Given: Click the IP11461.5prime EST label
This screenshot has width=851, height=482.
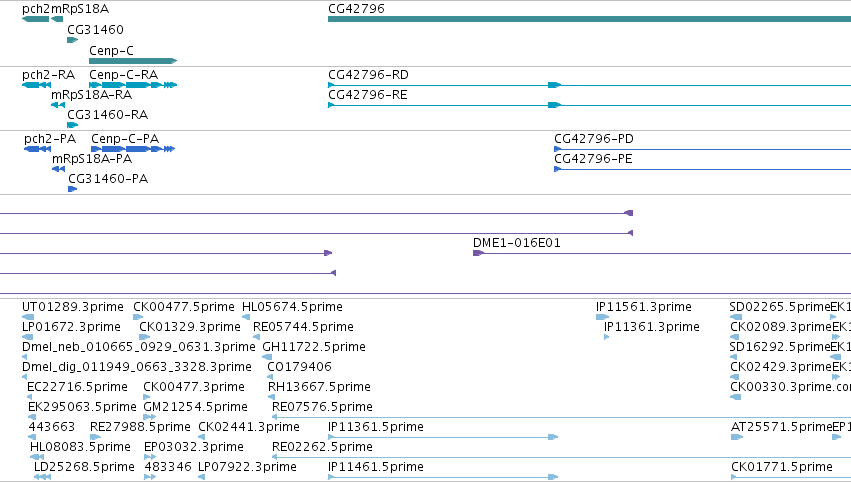Looking at the screenshot, I should click(x=376, y=467).
